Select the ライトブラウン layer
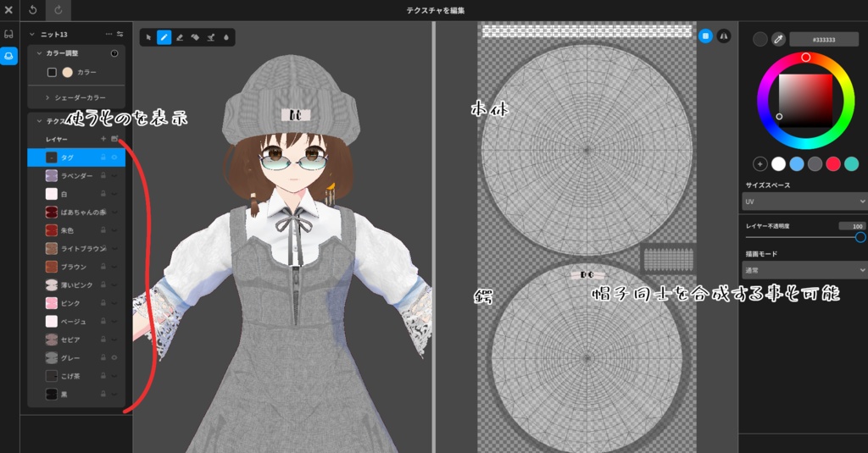This screenshot has height=453, width=868. (76, 248)
